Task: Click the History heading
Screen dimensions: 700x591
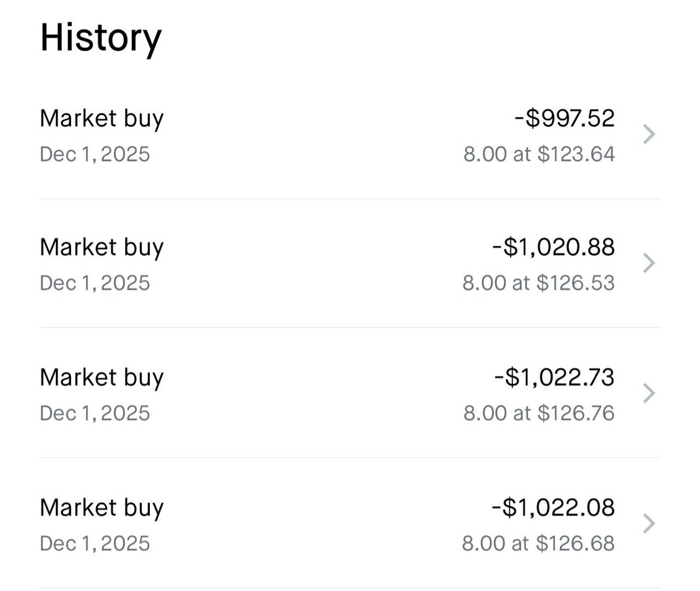Action: pos(100,38)
